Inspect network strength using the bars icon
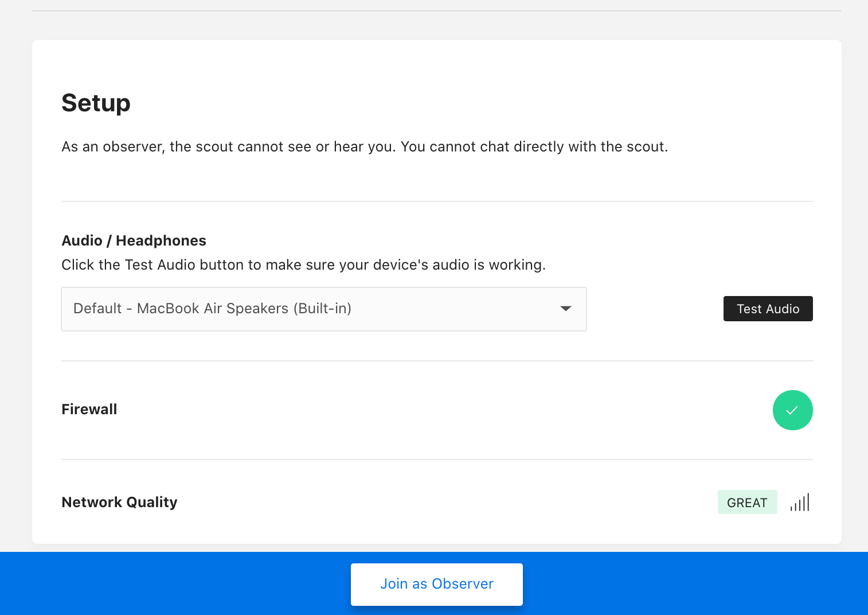 [800, 501]
